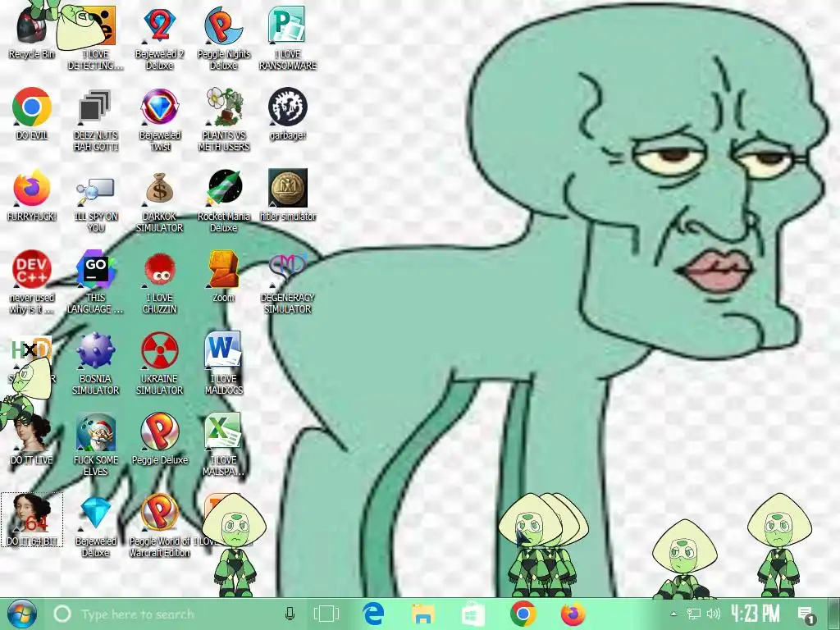Open the BOSNIA SIMULATOR mine icon
Screen dimensions: 840x630
pyautogui.click(x=95, y=363)
